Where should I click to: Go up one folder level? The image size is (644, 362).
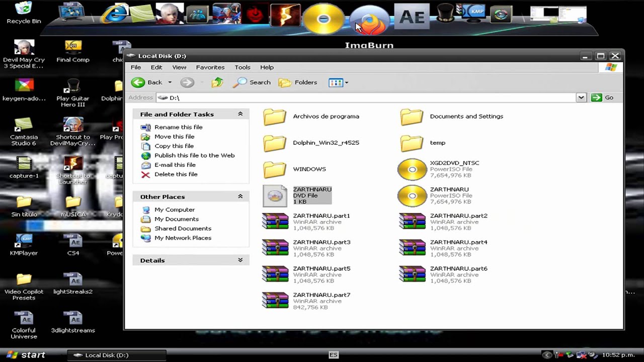[217, 82]
